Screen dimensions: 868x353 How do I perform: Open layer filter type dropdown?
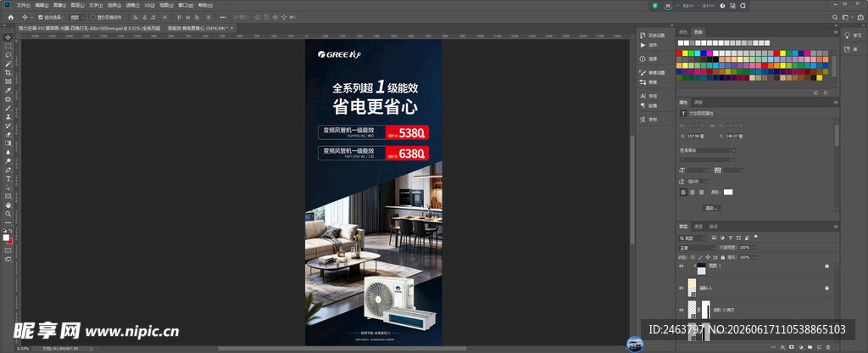coord(693,238)
